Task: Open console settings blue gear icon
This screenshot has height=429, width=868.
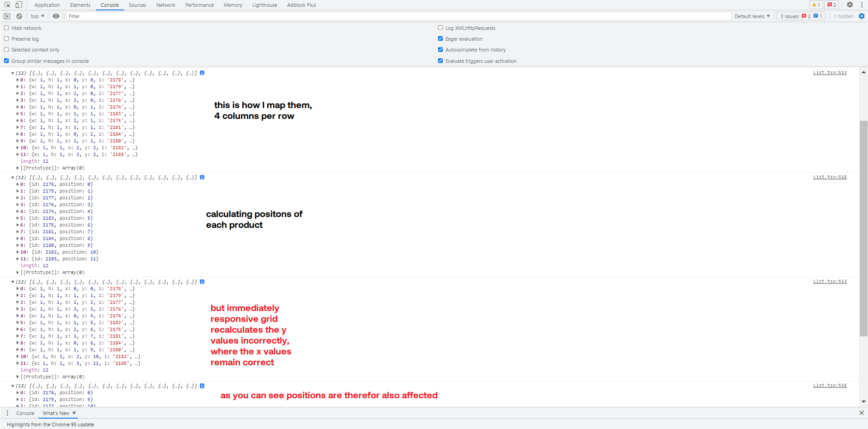Action: [862, 16]
